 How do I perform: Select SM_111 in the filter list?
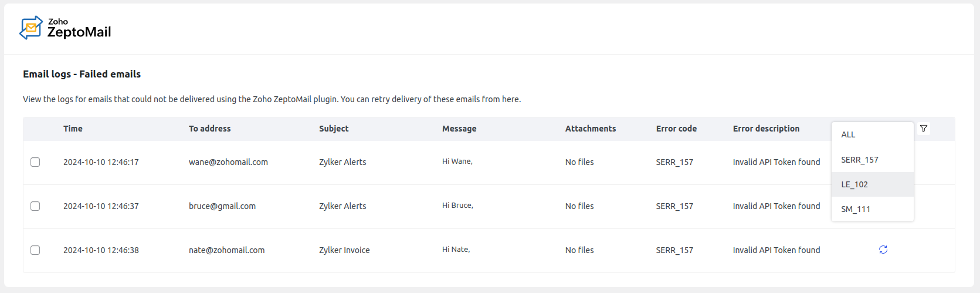[x=856, y=209]
